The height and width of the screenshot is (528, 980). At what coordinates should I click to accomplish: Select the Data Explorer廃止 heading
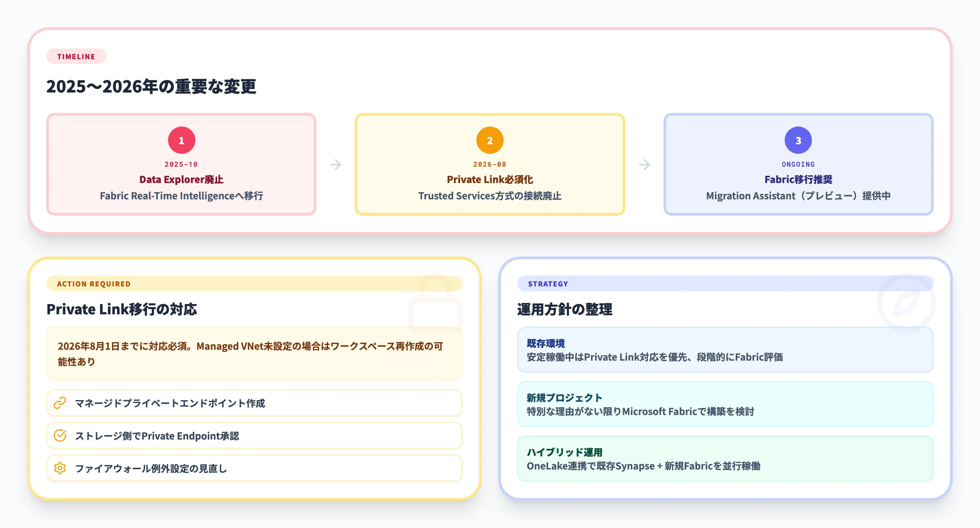click(181, 180)
